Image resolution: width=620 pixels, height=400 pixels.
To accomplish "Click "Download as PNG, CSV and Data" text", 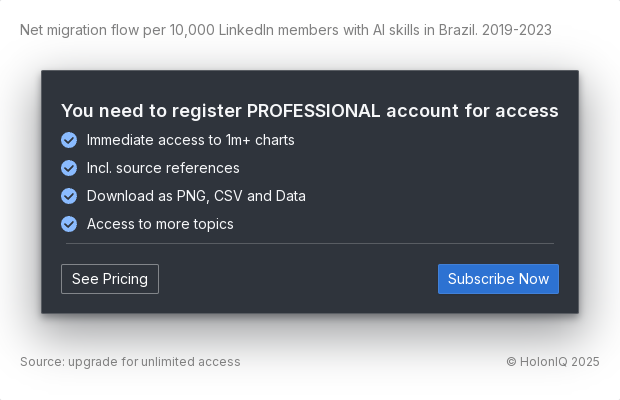I will click(196, 196).
